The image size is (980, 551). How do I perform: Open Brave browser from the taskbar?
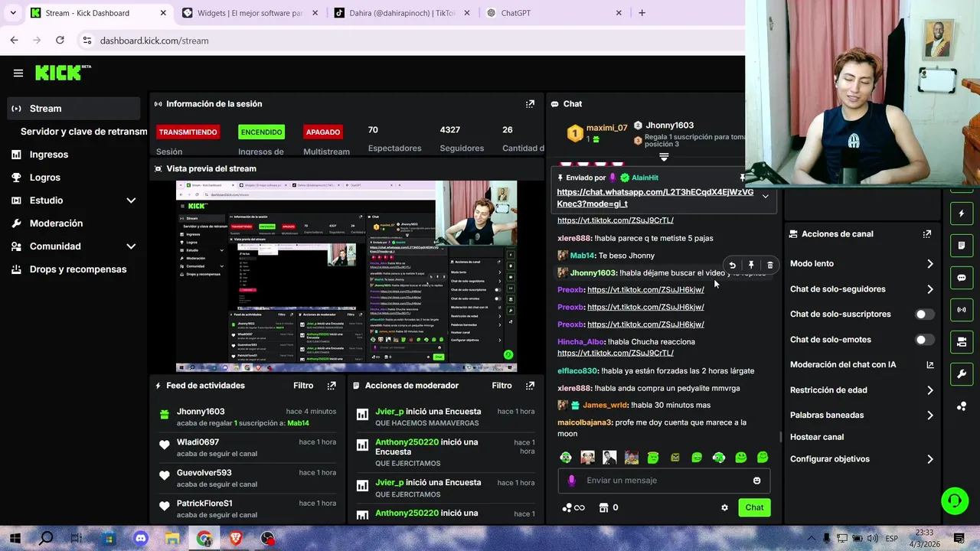(x=236, y=539)
